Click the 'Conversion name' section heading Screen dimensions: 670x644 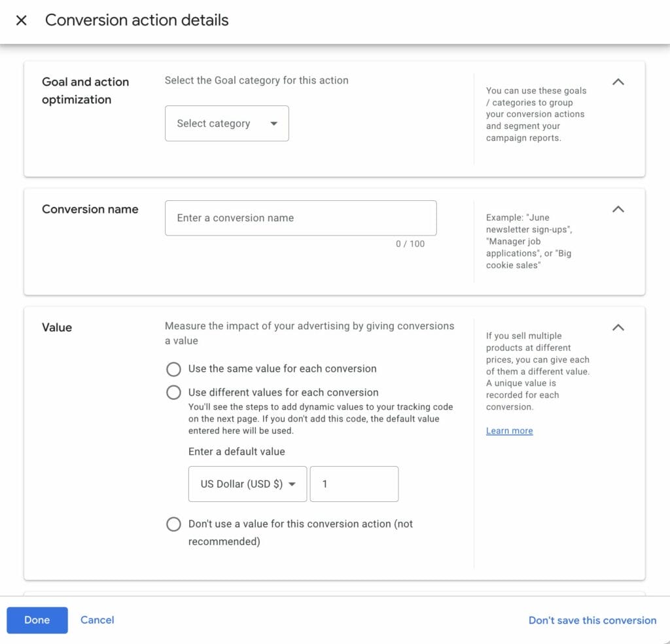(x=90, y=209)
